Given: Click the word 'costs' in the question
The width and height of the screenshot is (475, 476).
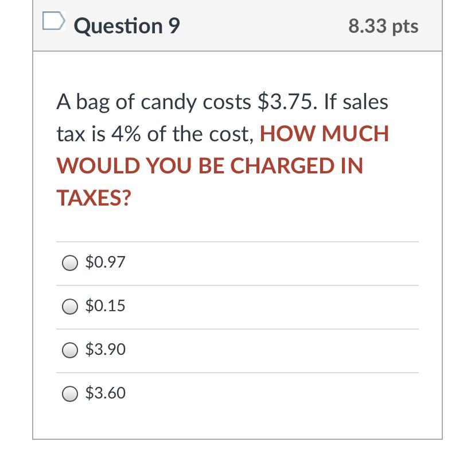Looking at the screenshot, I should [227, 102].
